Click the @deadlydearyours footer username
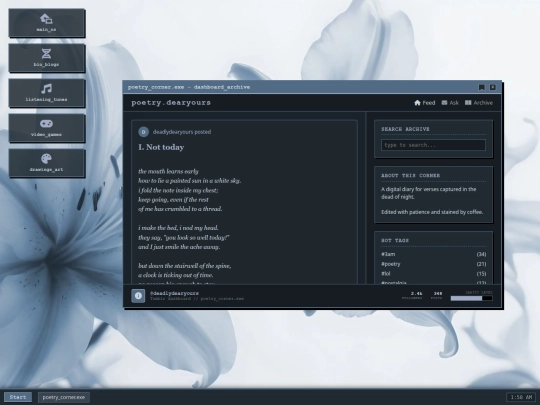540x405 pixels. pos(174,293)
